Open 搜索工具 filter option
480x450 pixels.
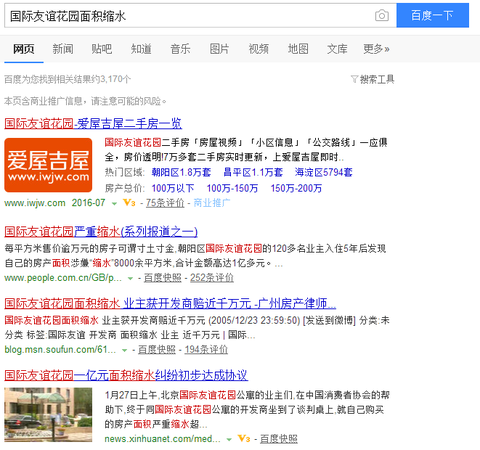373,79
